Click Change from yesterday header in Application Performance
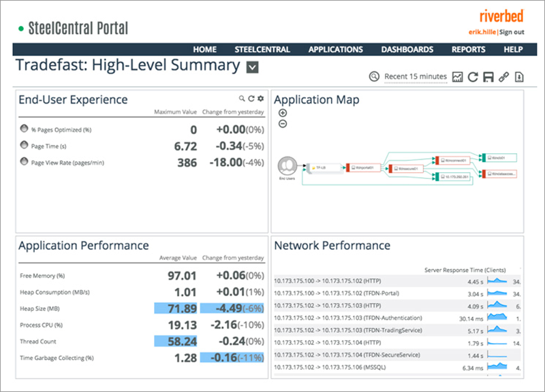 coord(233,258)
